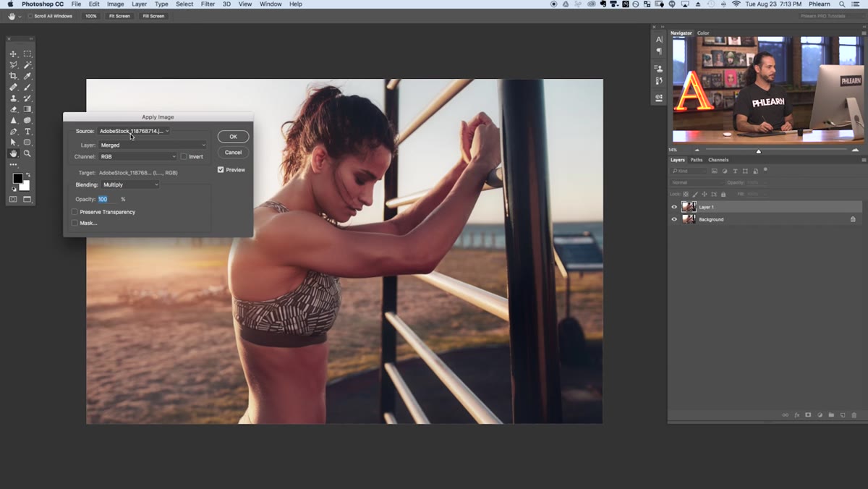The width and height of the screenshot is (868, 489).
Task: Open the Blending dropdown set to Multiply
Action: 130,184
